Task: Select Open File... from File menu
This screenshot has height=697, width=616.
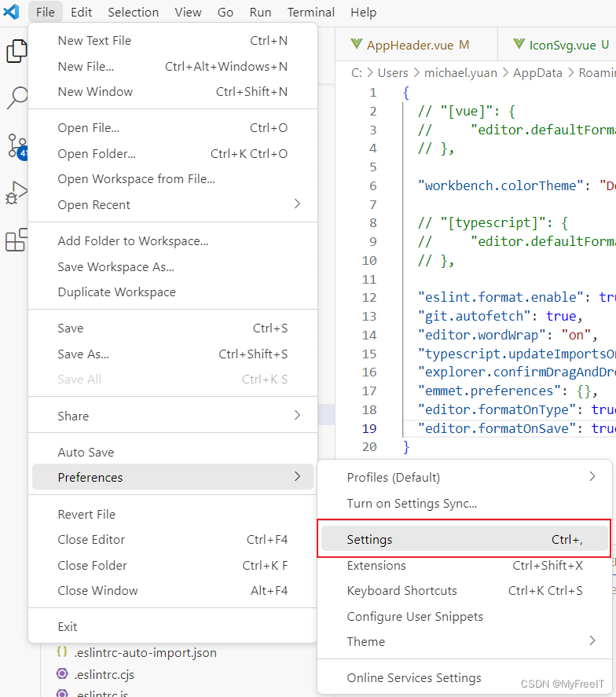Action: tap(173, 128)
